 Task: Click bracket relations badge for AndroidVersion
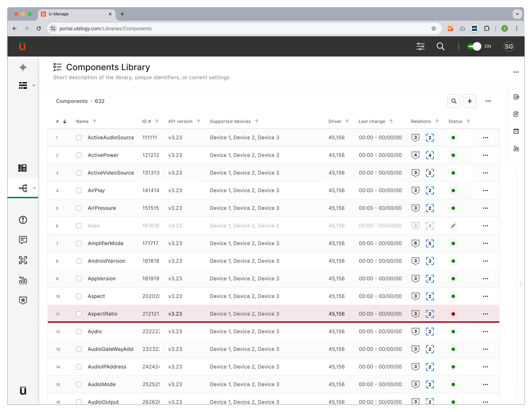(x=430, y=261)
